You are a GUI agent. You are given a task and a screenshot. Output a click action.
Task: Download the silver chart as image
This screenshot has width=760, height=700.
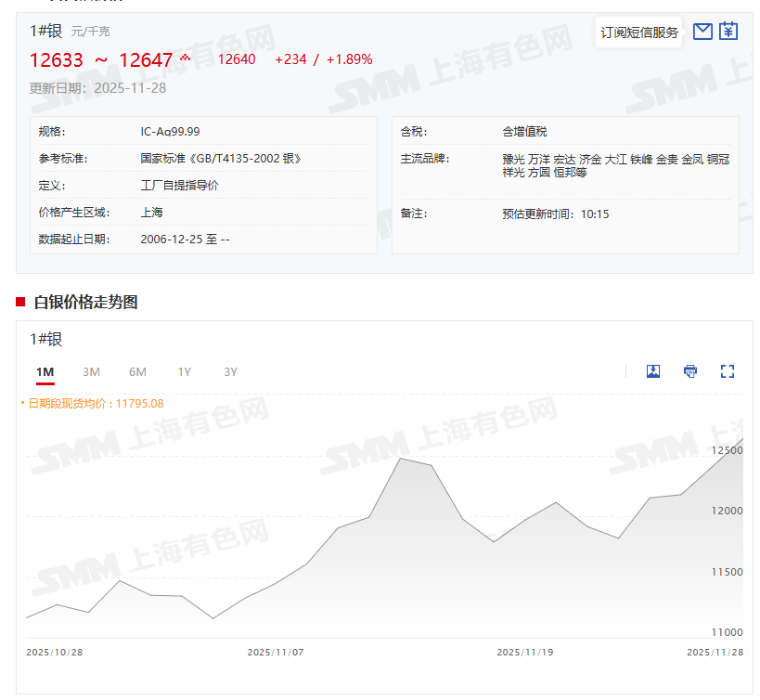(x=653, y=371)
